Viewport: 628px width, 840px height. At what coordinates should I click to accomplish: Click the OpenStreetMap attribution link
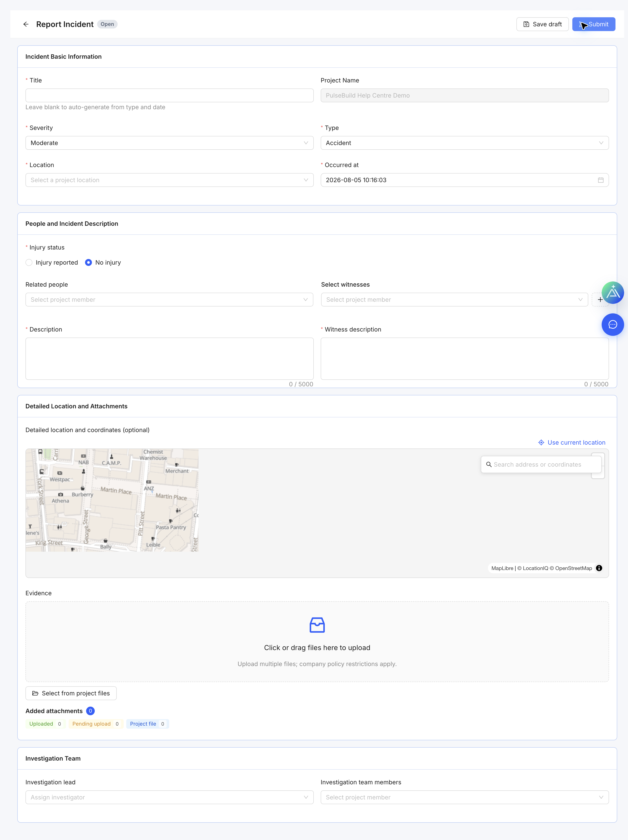(x=571, y=568)
